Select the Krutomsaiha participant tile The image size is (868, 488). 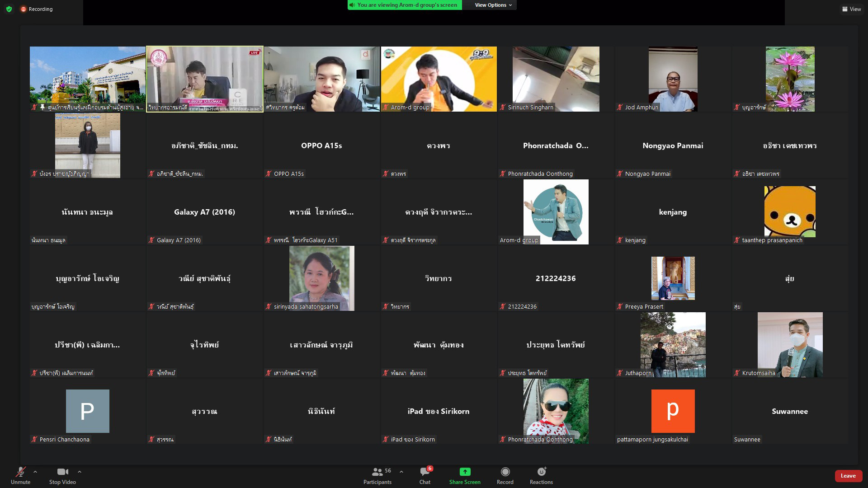[x=790, y=345]
